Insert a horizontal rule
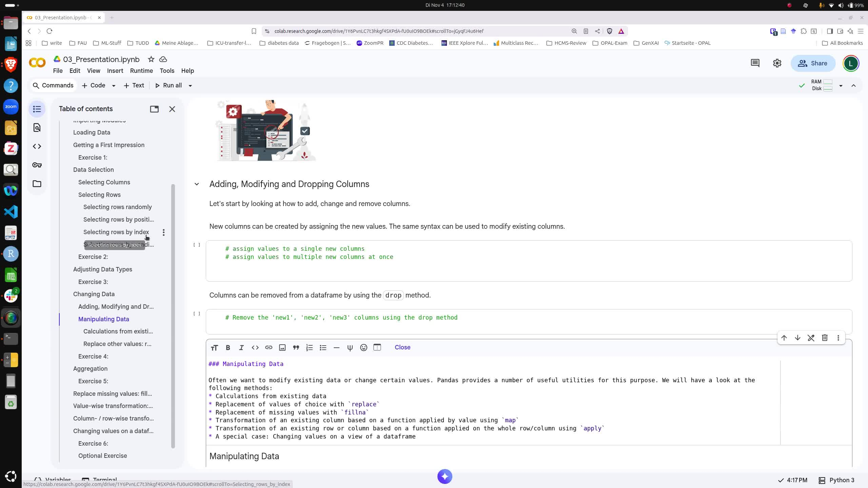Screen dimensions: 868x488 pos(336,347)
